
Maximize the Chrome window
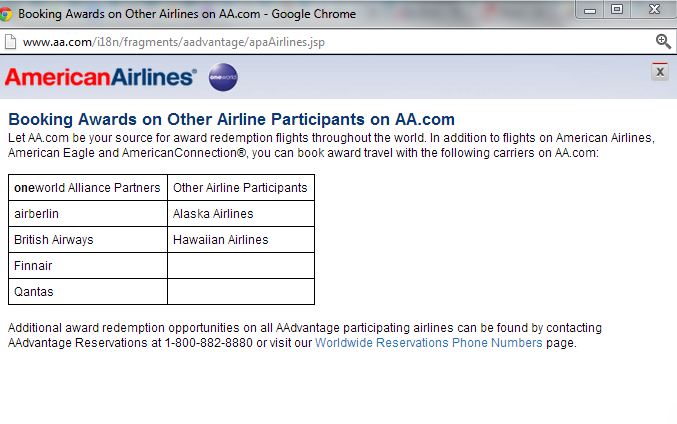[x=617, y=9]
